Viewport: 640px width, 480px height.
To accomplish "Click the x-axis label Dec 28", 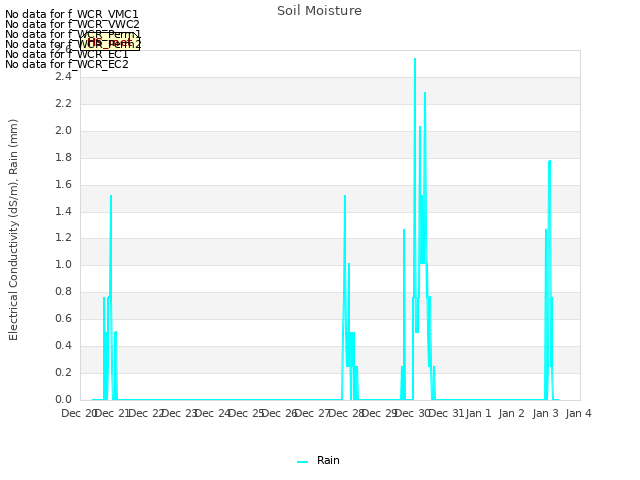I will (x=347, y=413).
